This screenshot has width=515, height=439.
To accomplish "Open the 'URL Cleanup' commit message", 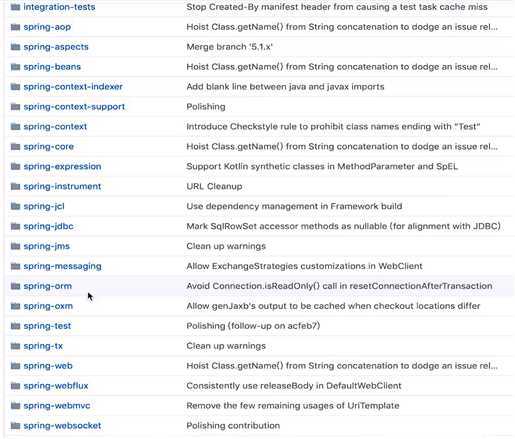I will 214,186.
